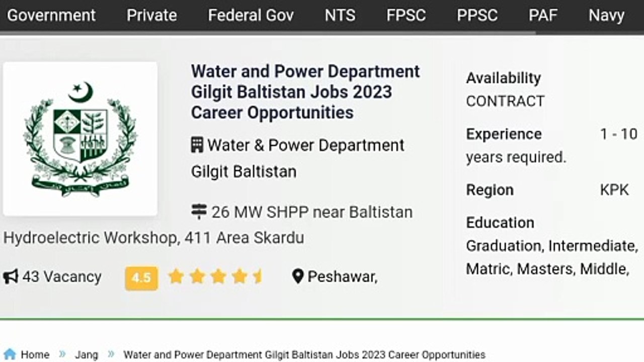Click the first gold star in the rating
The width and height of the screenshot is (644, 362).
tap(176, 276)
